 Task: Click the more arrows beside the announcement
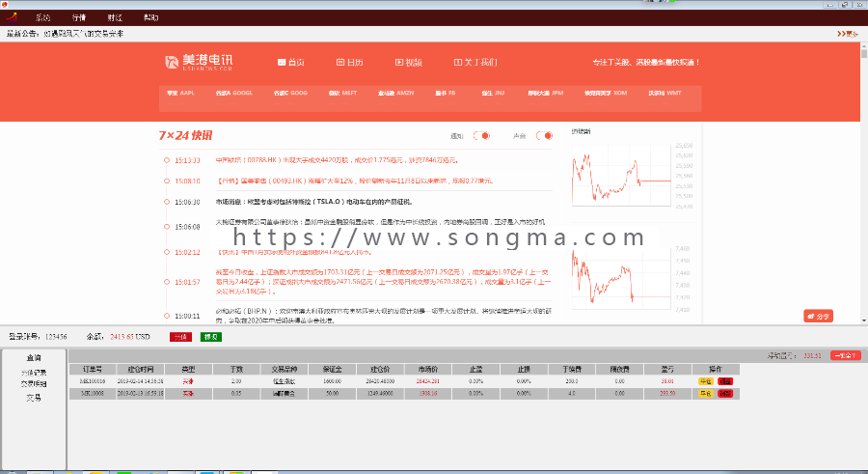(848, 34)
